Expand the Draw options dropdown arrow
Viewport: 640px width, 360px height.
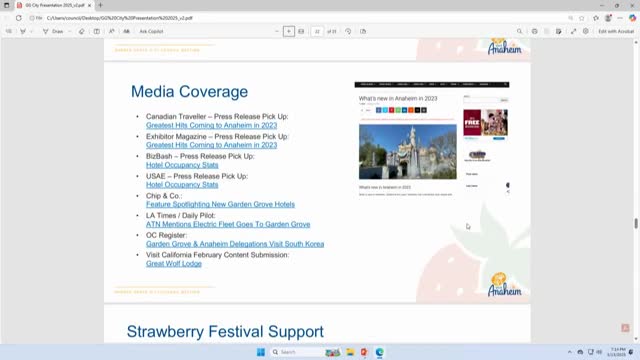click(x=69, y=31)
